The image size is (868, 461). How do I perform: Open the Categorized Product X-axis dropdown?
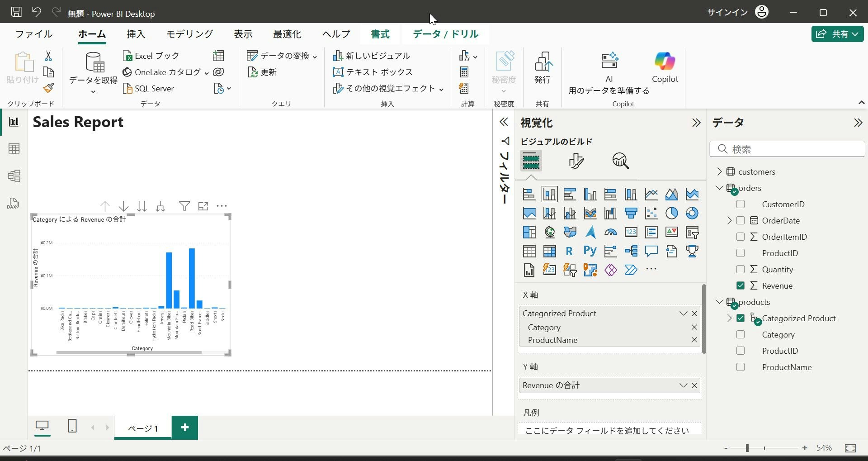tap(683, 314)
